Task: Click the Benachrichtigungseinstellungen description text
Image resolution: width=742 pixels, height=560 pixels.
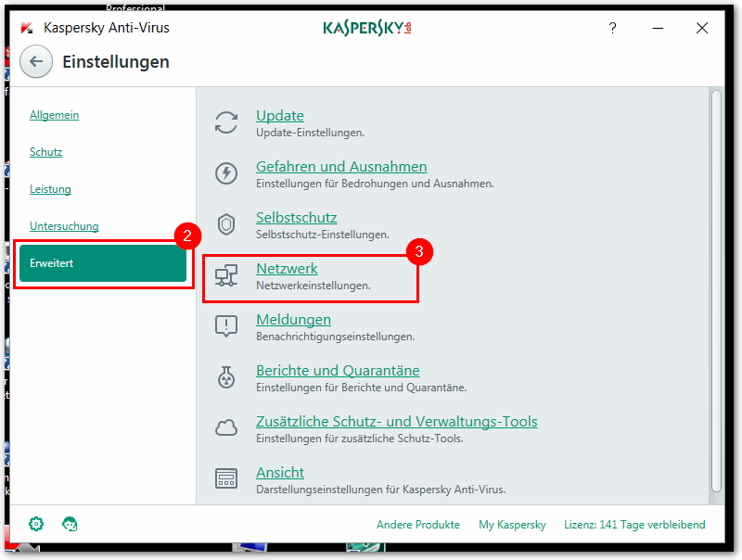Action: click(x=336, y=337)
